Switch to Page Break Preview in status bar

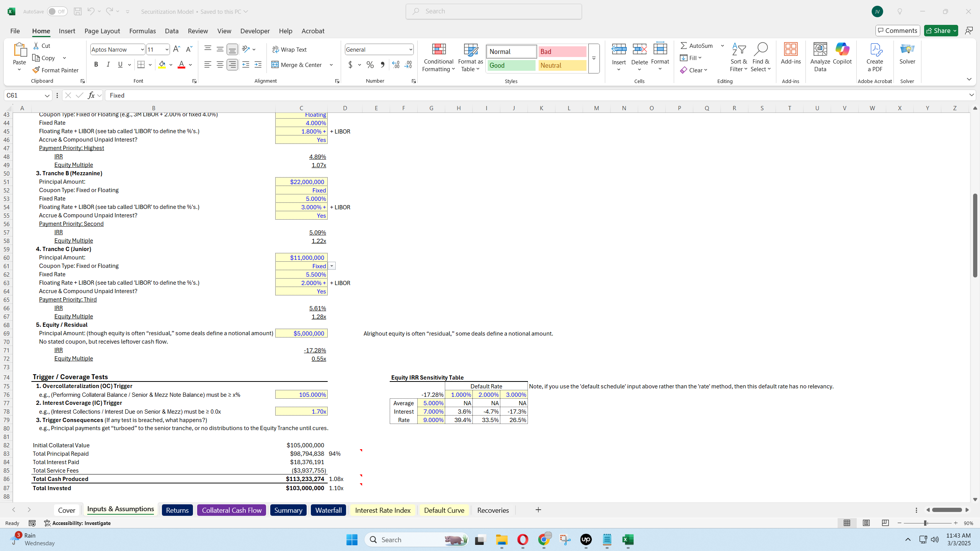[x=885, y=523]
